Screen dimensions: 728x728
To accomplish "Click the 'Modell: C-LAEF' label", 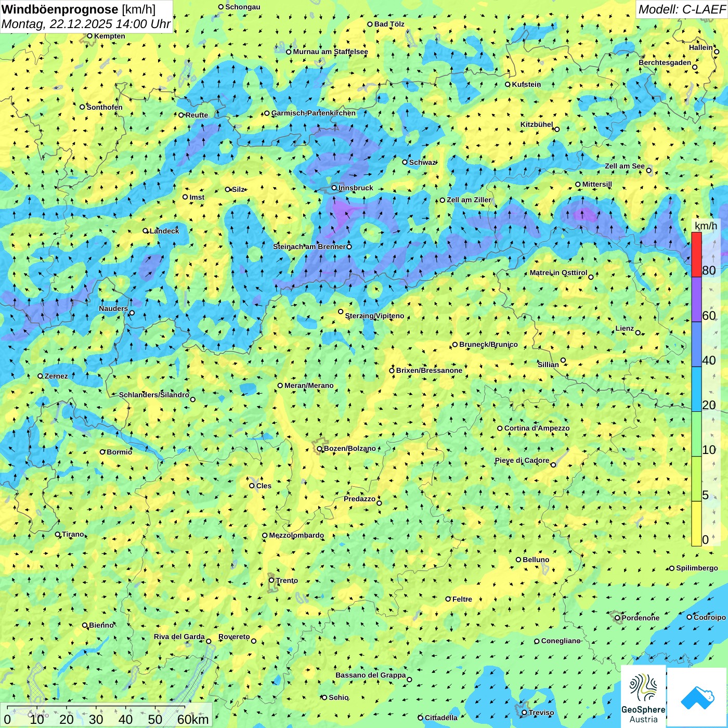I will coord(682,9).
